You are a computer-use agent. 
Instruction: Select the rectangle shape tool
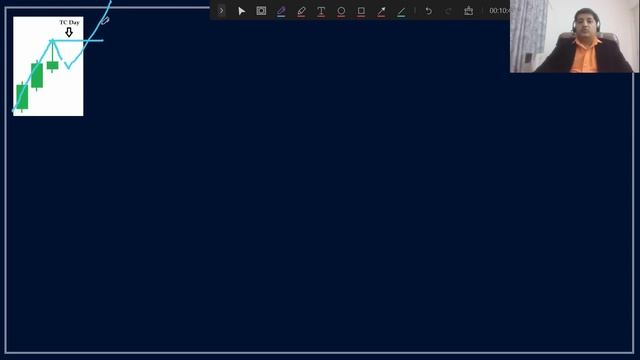[x=361, y=11]
